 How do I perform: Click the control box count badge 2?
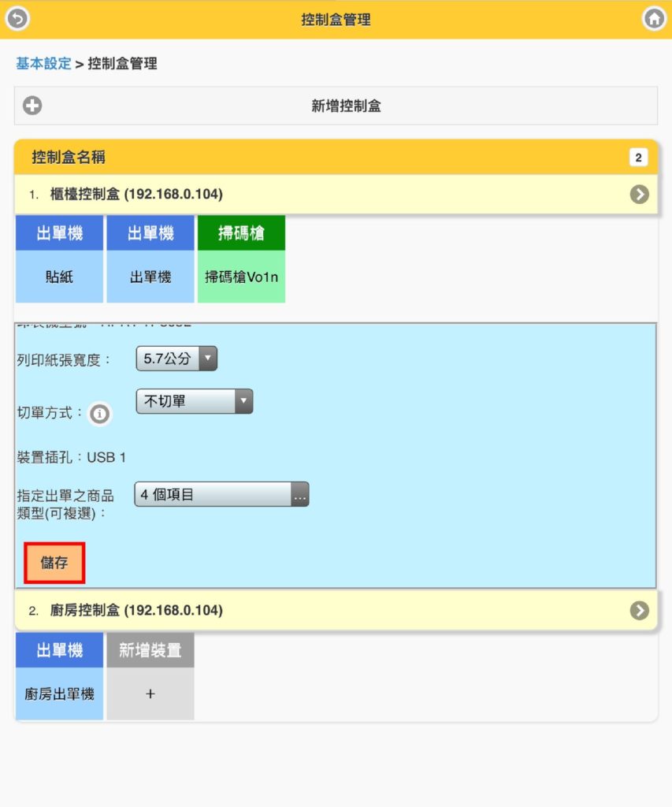coord(638,158)
